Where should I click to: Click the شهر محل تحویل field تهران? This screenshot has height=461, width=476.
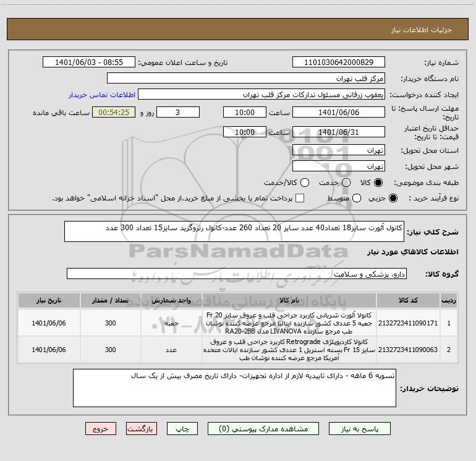[339, 166]
